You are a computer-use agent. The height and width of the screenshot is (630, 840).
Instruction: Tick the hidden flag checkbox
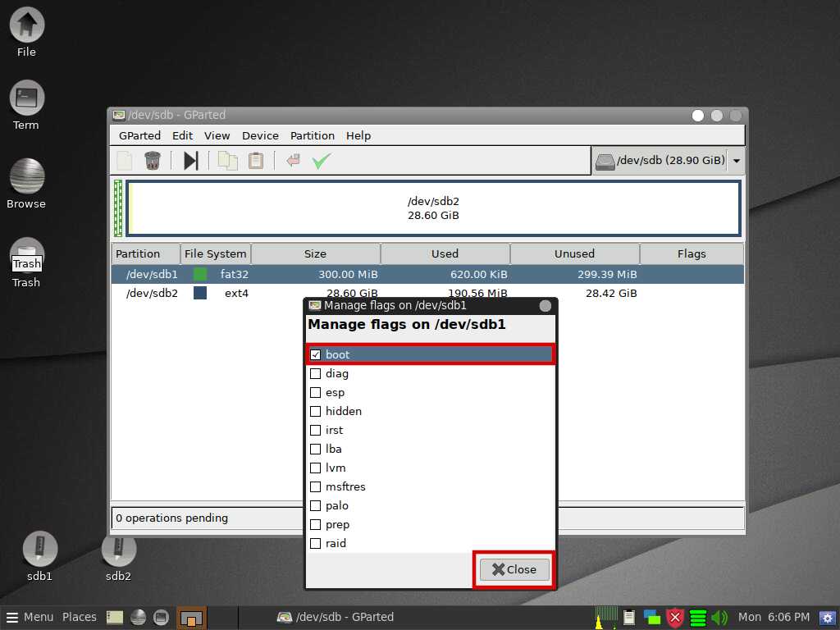[x=316, y=411]
